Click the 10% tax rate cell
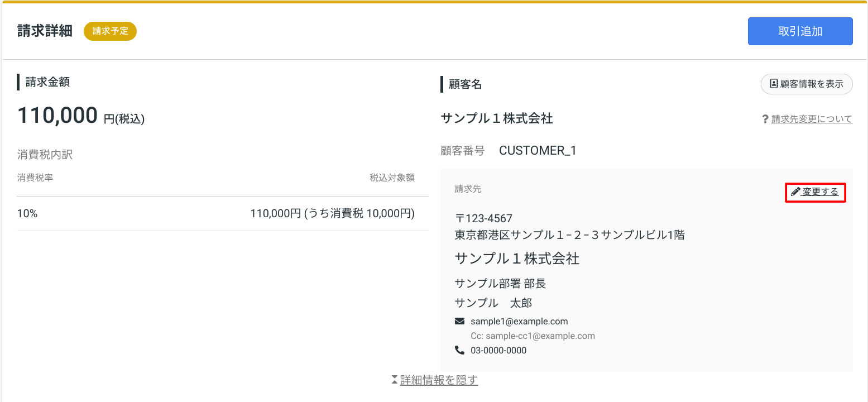 click(27, 213)
